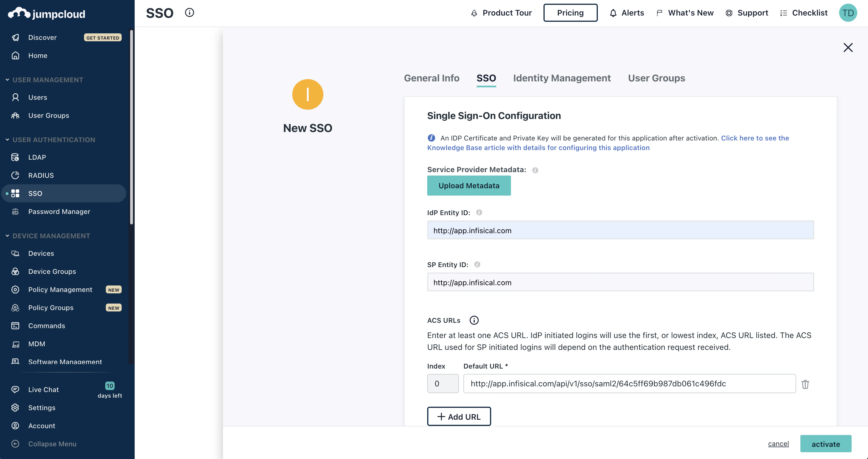Click the Home house icon

[x=16, y=55]
